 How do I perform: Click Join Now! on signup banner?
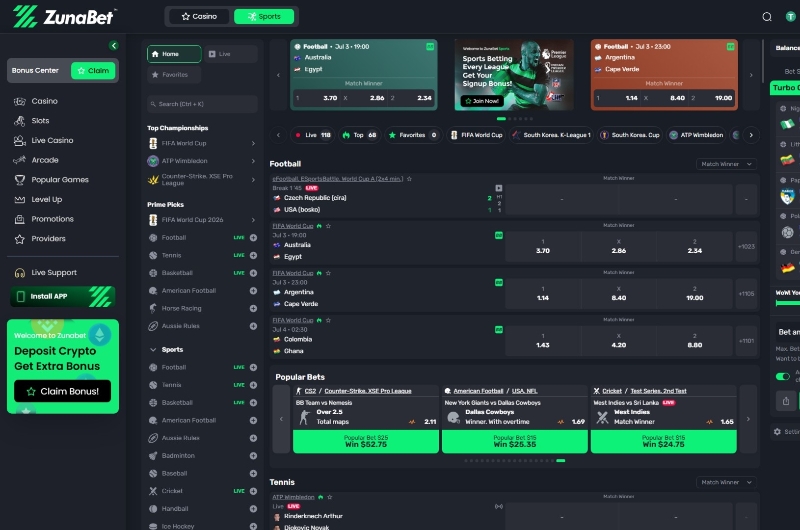(482, 101)
